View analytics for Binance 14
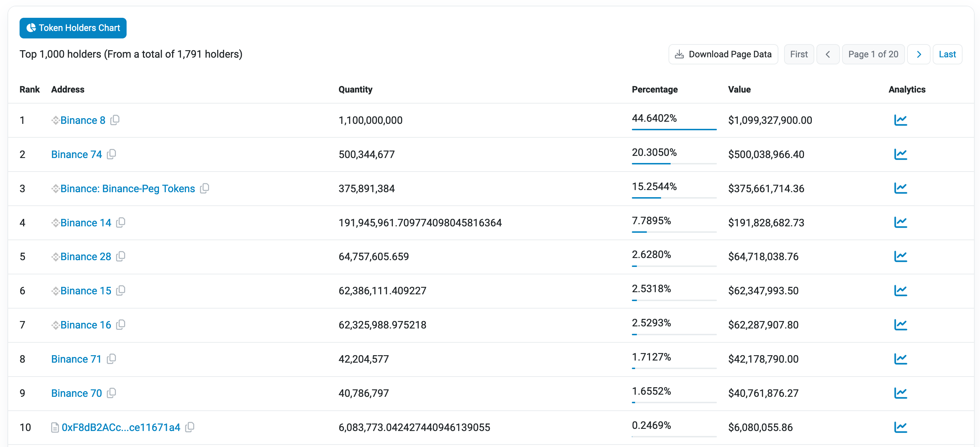 point(900,222)
